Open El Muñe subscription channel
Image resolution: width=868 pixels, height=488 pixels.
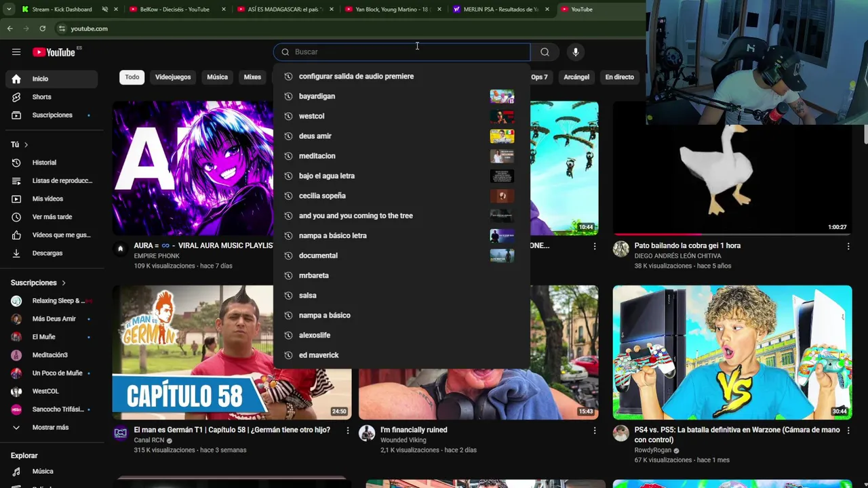[x=52, y=337]
